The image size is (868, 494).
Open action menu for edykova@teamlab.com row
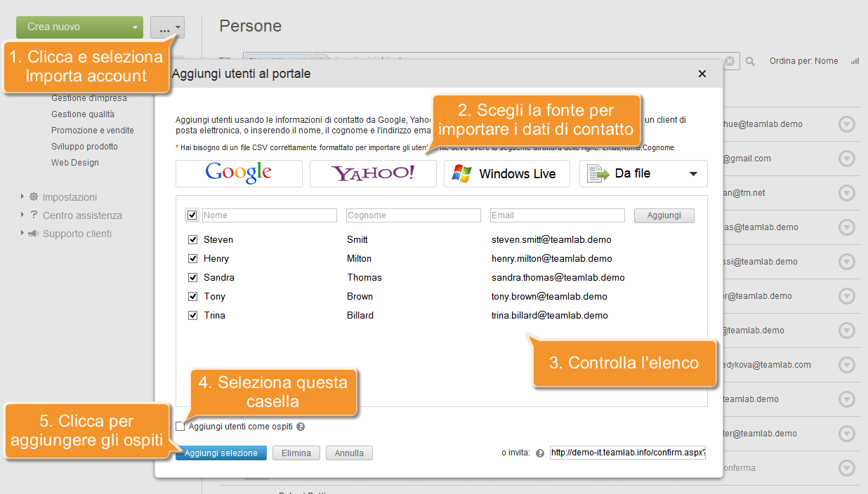848,365
